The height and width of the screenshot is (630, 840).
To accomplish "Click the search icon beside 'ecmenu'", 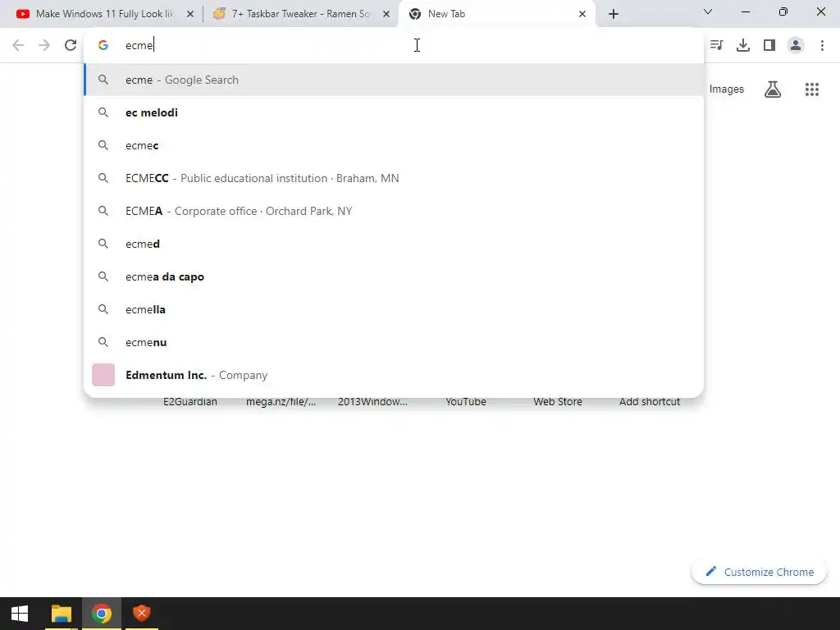I will [103, 342].
